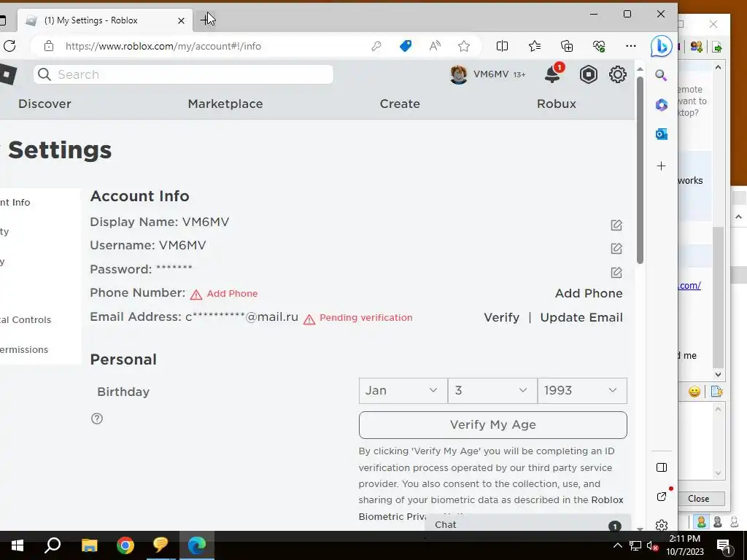
Task: Select the Permissions item in settings sidebar
Action: pos(24,349)
